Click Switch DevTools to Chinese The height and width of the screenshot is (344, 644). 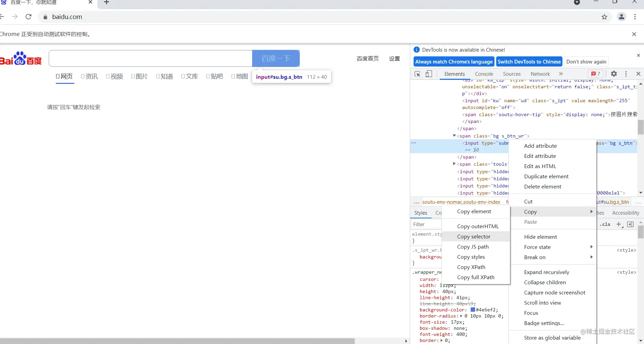529,61
